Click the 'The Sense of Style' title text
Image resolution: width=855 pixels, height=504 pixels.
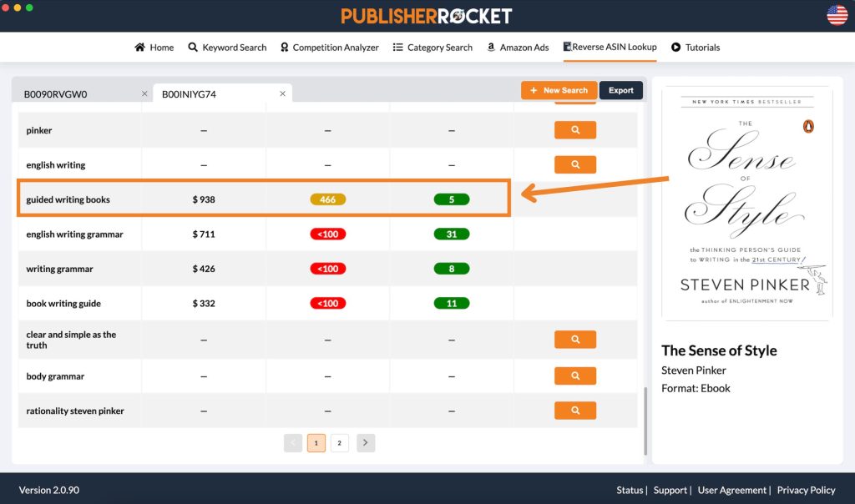point(719,350)
